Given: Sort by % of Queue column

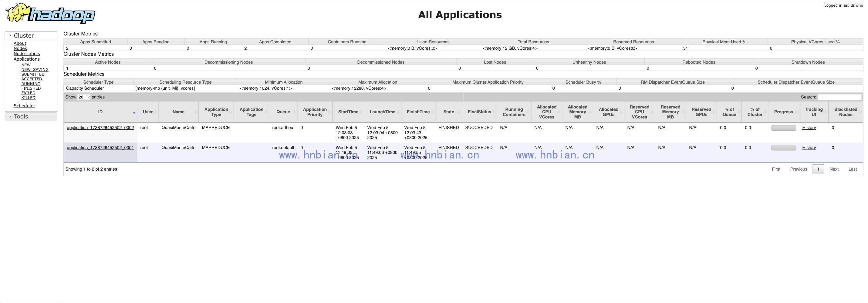Looking at the screenshot, I should 729,112.
